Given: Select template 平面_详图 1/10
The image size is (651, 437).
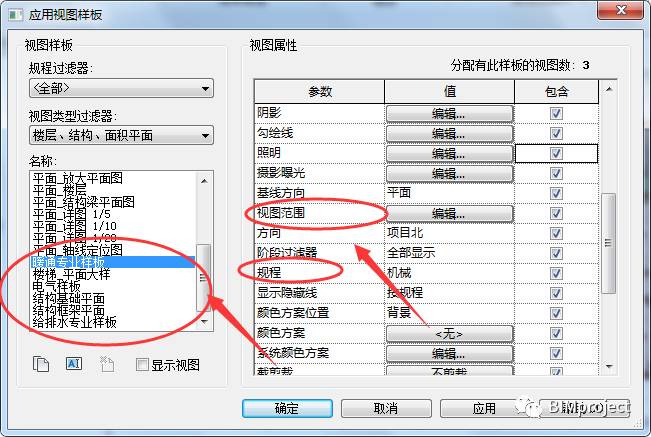Looking at the screenshot, I should click(x=75, y=226).
